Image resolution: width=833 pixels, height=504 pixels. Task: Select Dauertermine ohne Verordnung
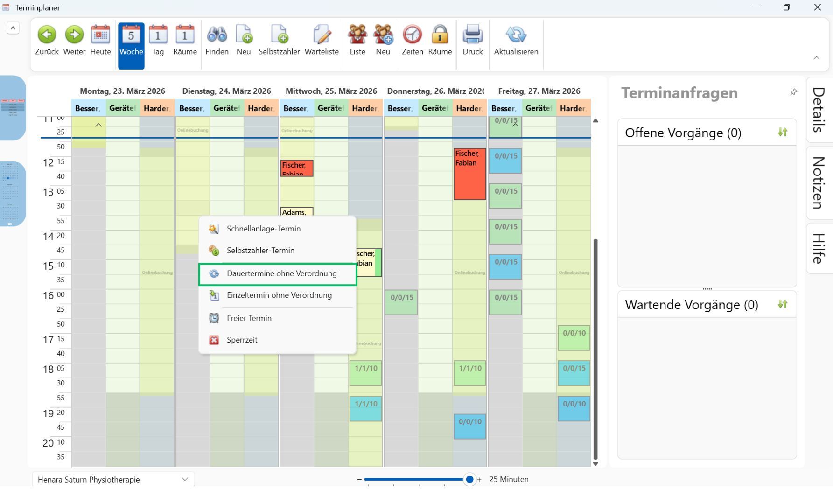pyautogui.click(x=278, y=274)
